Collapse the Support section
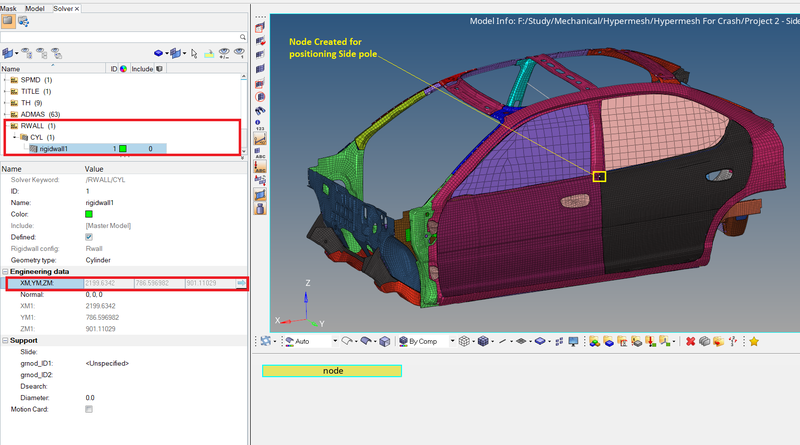This screenshot has height=445, width=800. (4, 341)
